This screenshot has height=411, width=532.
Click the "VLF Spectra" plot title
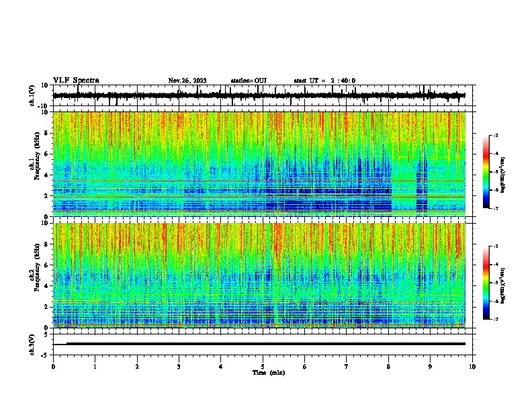(x=76, y=80)
